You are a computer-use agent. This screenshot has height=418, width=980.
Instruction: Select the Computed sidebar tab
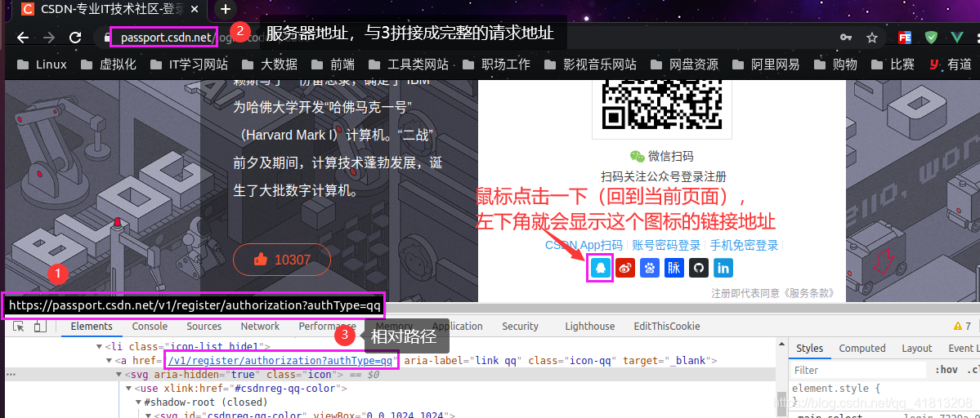click(x=862, y=348)
